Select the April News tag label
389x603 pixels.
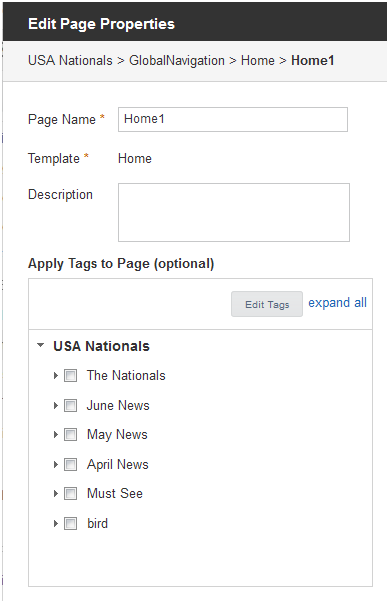point(118,465)
